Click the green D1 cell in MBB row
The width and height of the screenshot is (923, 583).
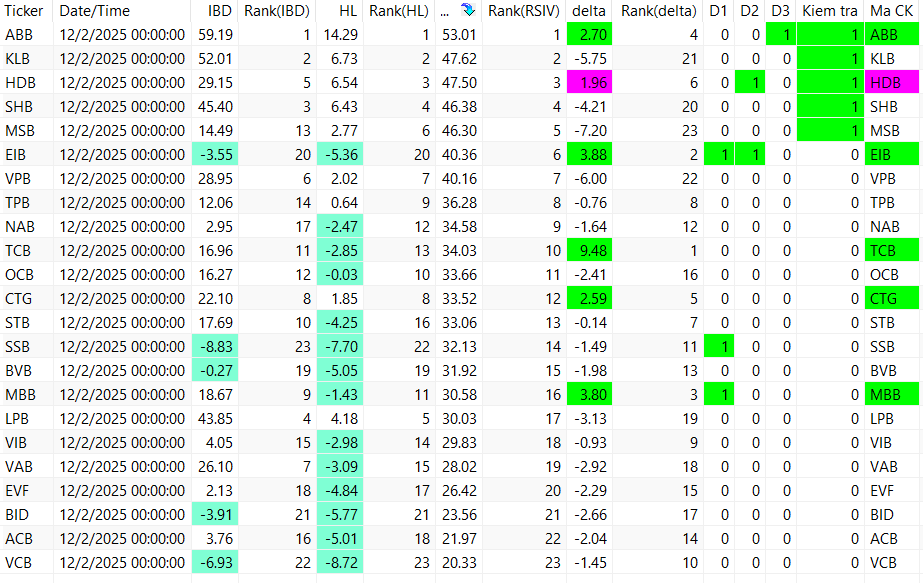[719, 395]
